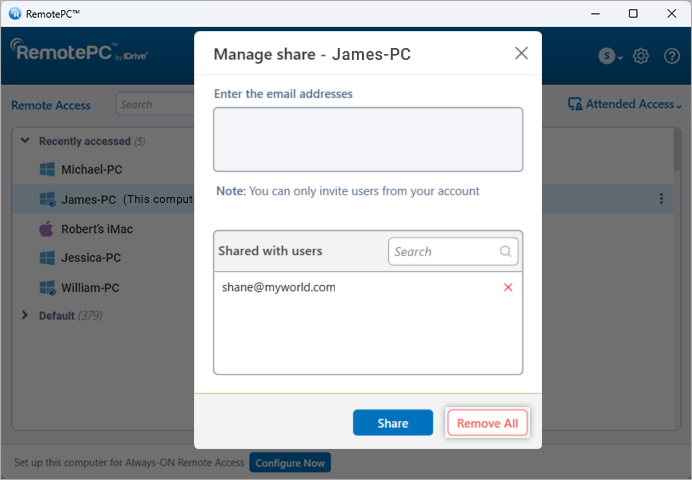692x480 pixels.
Task: Click the Apple icon next to Robert's iMac
Action: pyautogui.click(x=46, y=229)
